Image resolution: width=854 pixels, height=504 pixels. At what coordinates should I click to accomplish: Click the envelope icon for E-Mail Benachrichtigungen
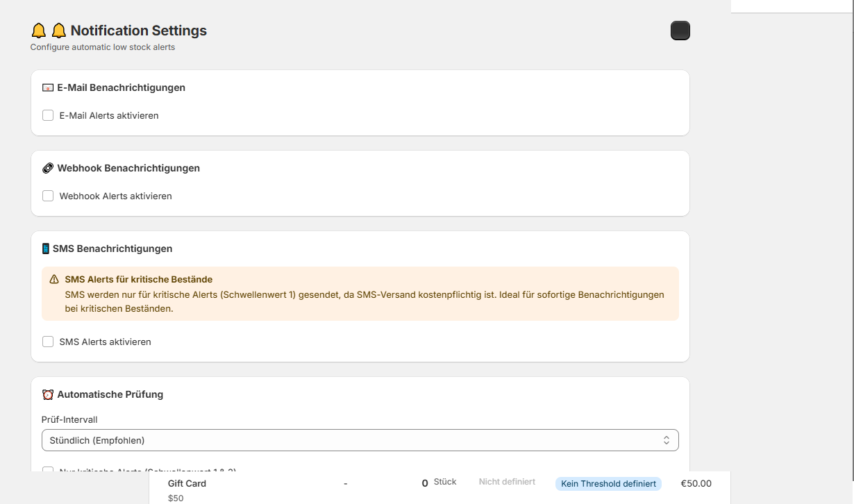click(47, 88)
